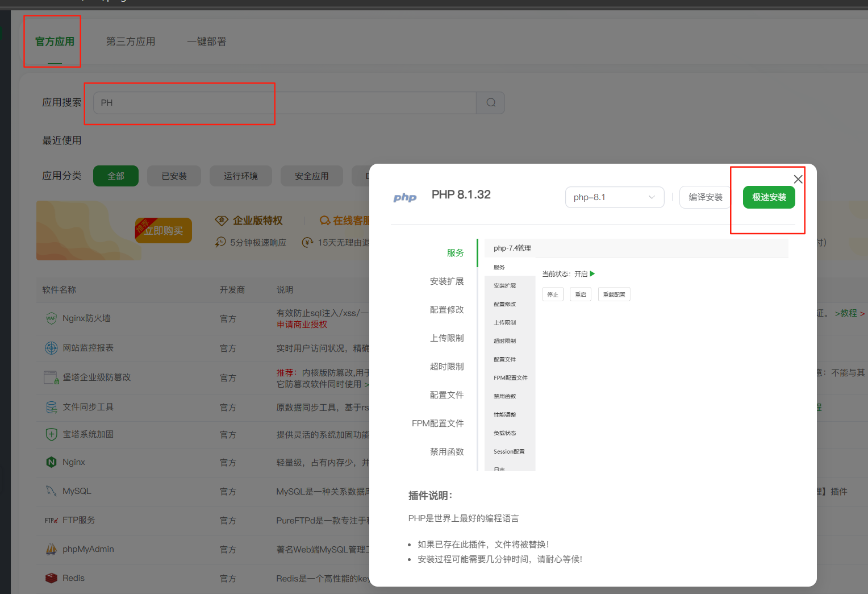The image size is (868, 594).
Task: Click the 软件名称 column header
Action: (59, 290)
